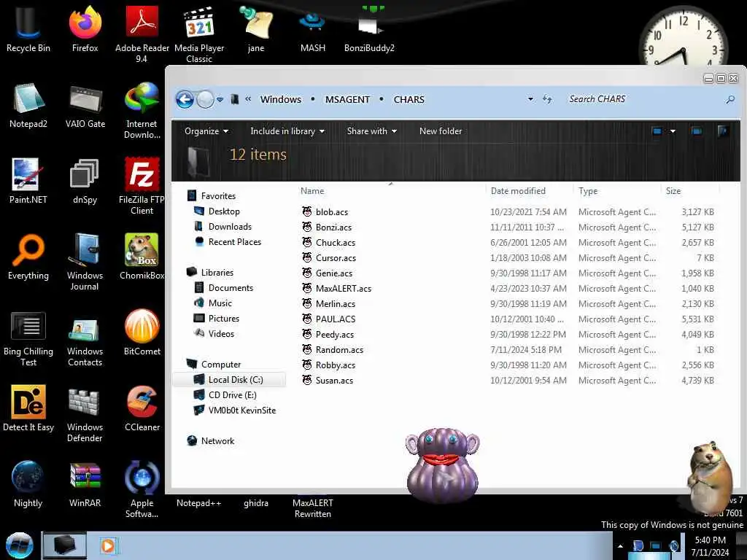Open the Music library
This screenshot has height=560, width=747.
tap(220, 303)
